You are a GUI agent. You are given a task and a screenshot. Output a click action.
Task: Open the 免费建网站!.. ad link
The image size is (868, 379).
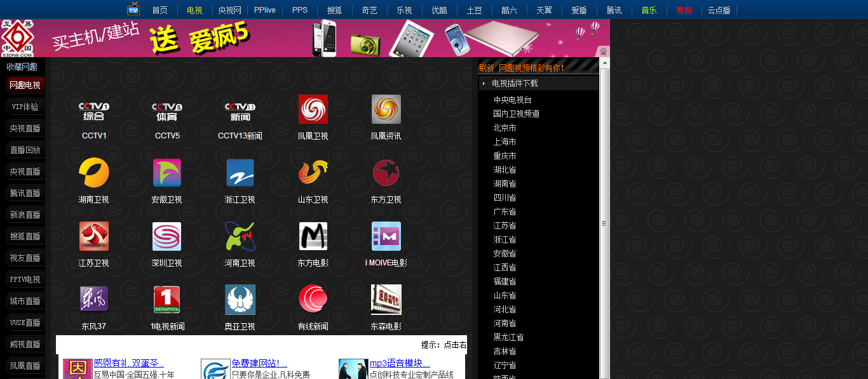pyautogui.click(x=259, y=363)
